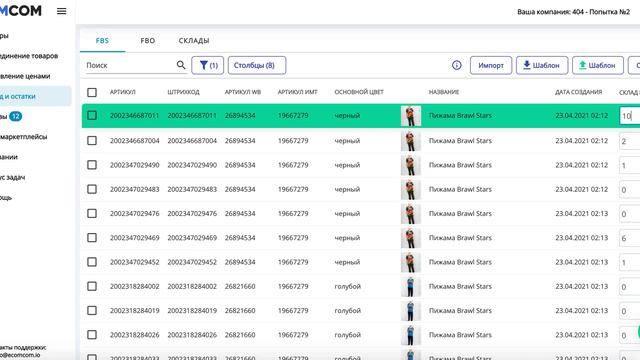Download the Шаблон template

pyautogui.click(x=542, y=65)
